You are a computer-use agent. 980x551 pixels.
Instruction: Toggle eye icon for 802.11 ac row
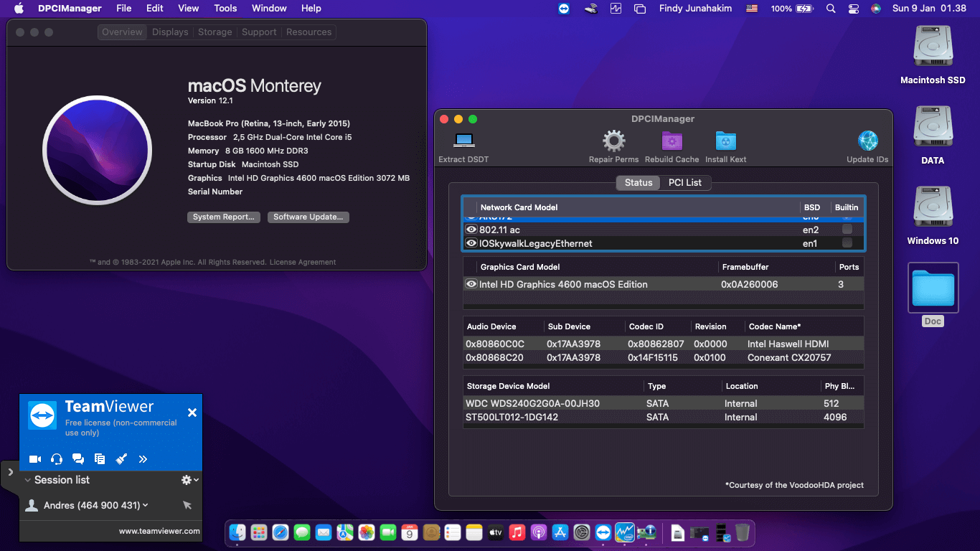coord(471,230)
